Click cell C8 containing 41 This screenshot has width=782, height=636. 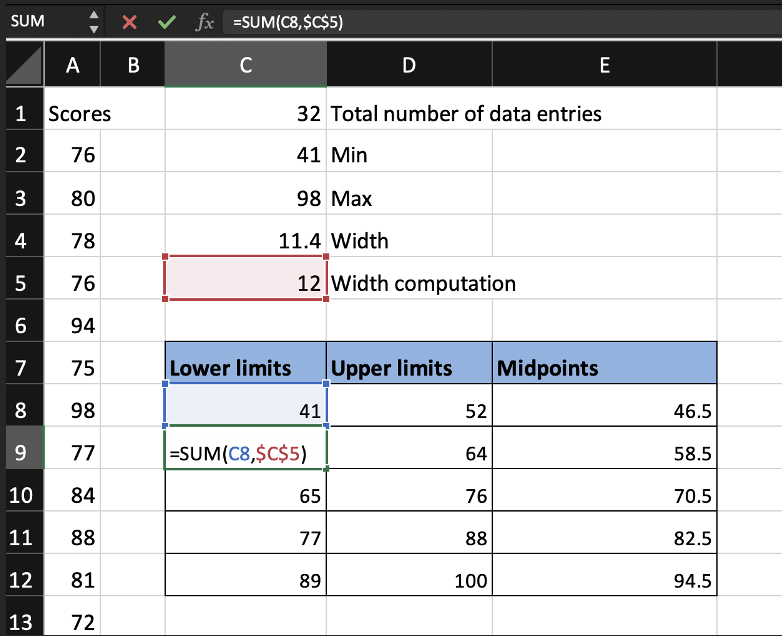[x=245, y=410]
